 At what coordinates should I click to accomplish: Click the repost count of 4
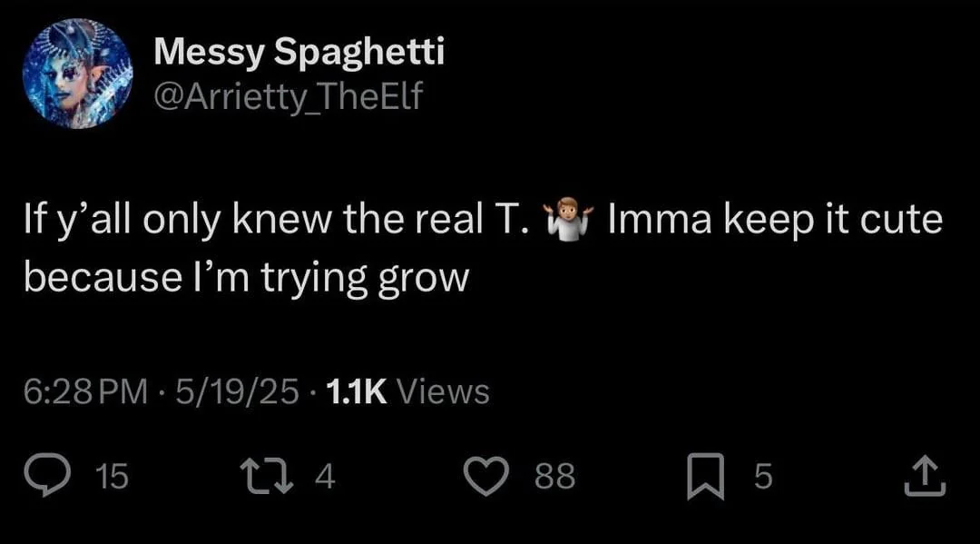326,477
